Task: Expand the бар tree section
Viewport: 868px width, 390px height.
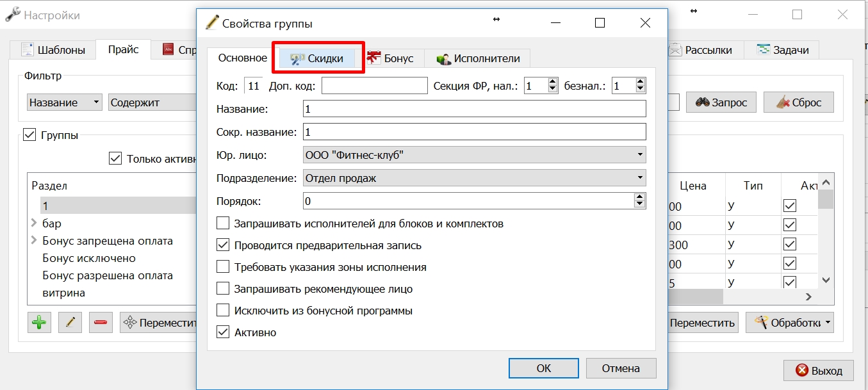Action: coord(34,223)
